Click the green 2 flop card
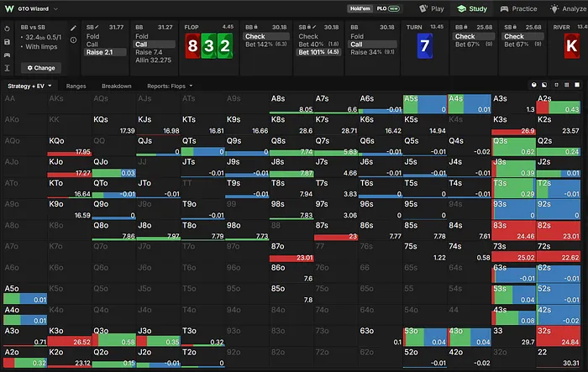Viewport: 588px width, 372px height. (225, 45)
